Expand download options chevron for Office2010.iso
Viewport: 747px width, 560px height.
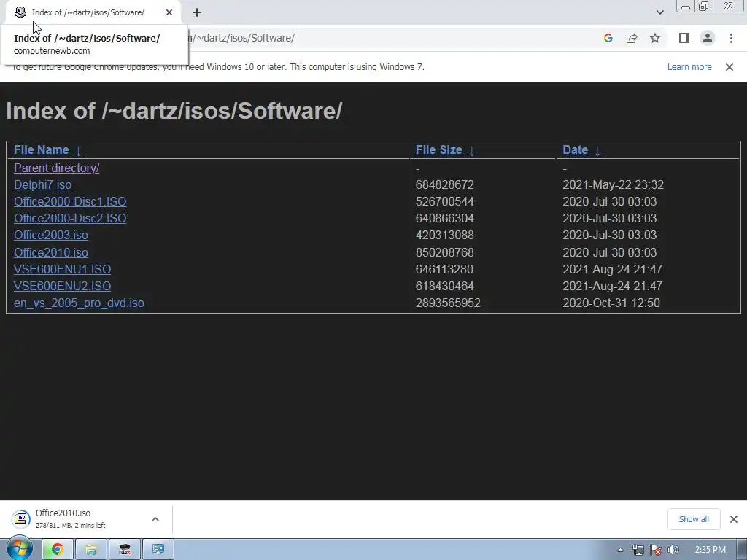coord(155,519)
